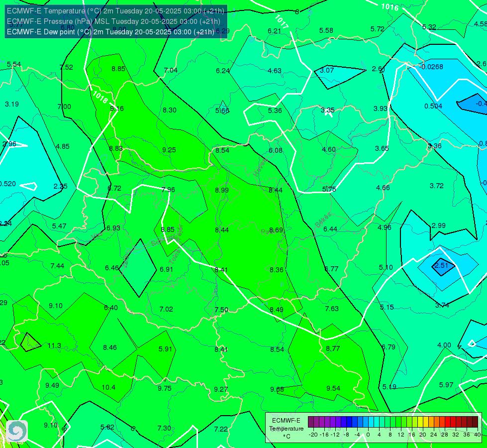Click the 7.63 temperature value

tap(332, 309)
